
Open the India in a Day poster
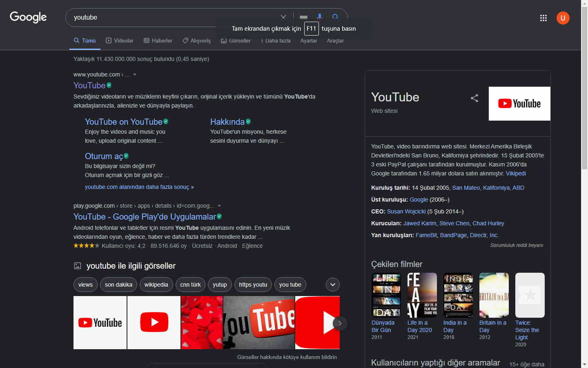458,295
